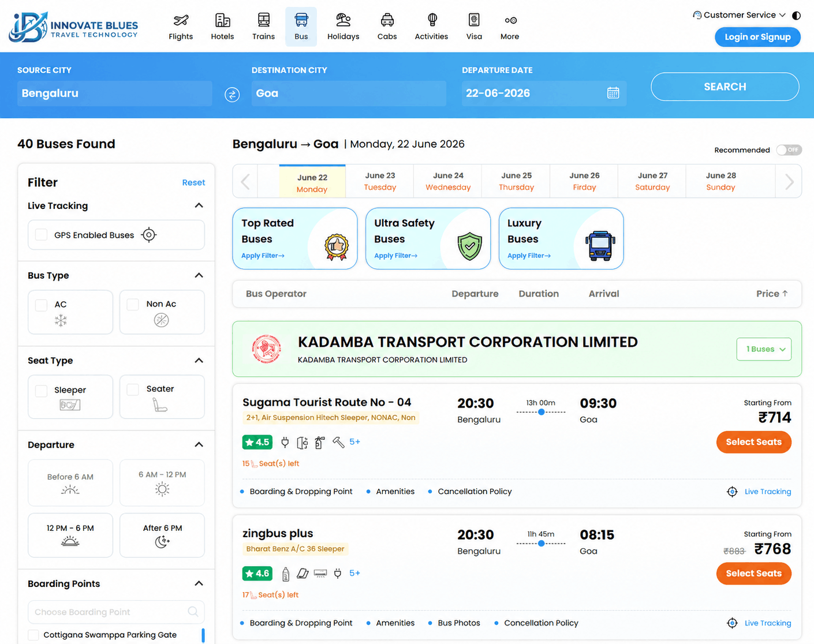The width and height of the screenshot is (814, 644).
Task: Open the Customer Service dropdown
Action: [740, 15]
